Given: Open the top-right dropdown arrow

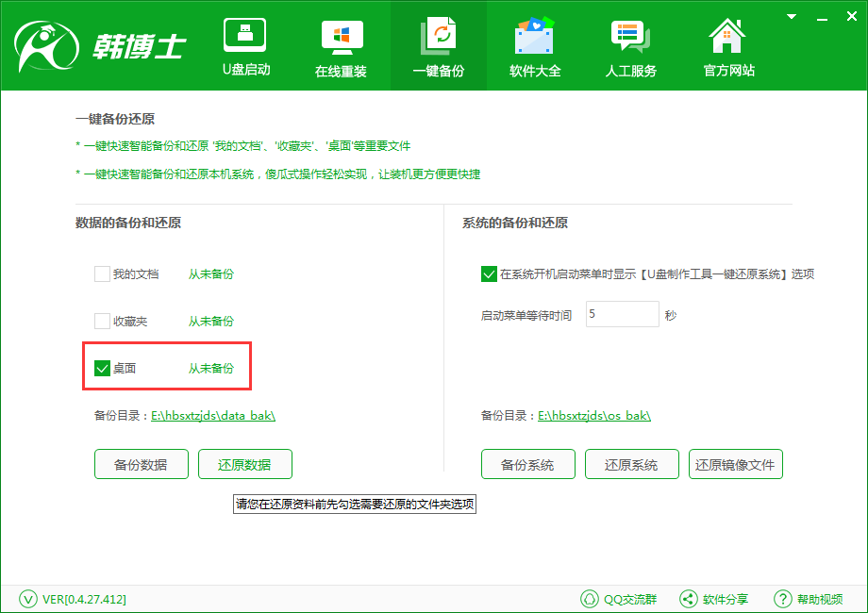Looking at the screenshot, I should [791, 16].
